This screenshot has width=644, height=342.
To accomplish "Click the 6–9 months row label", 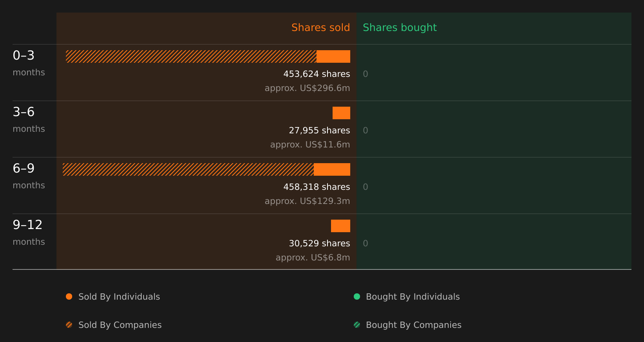I will [x=29, y=176].
